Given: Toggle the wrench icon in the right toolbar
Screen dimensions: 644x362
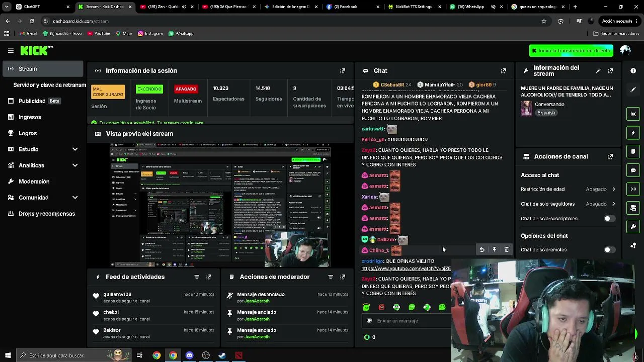Looking at the screenshot, I should pos(633,227).
